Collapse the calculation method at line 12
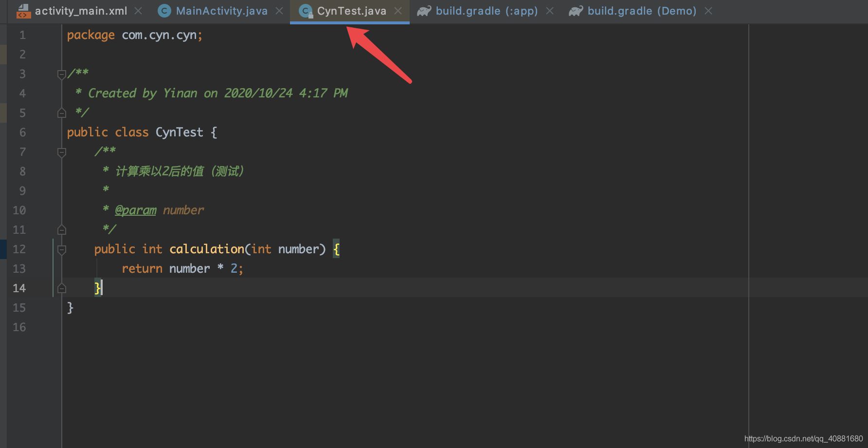The width and height of the screenshot is (868, 448). click(x=62, y=250)
